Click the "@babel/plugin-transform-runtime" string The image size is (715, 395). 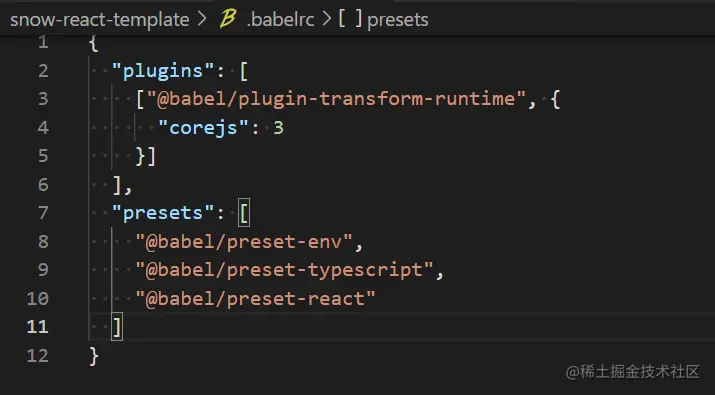(337, 99)
